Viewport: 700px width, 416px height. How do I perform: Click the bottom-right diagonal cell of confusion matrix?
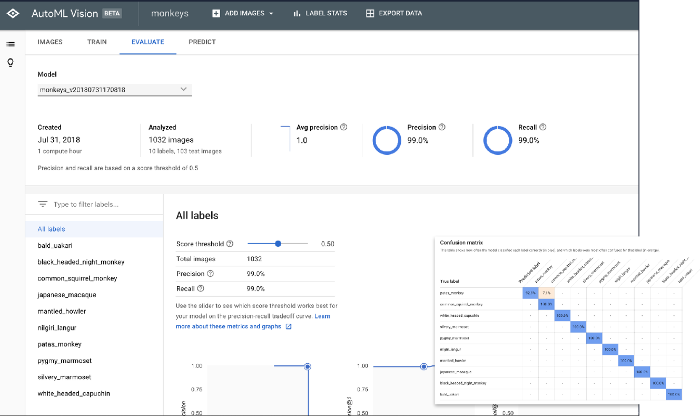(674, 395)
